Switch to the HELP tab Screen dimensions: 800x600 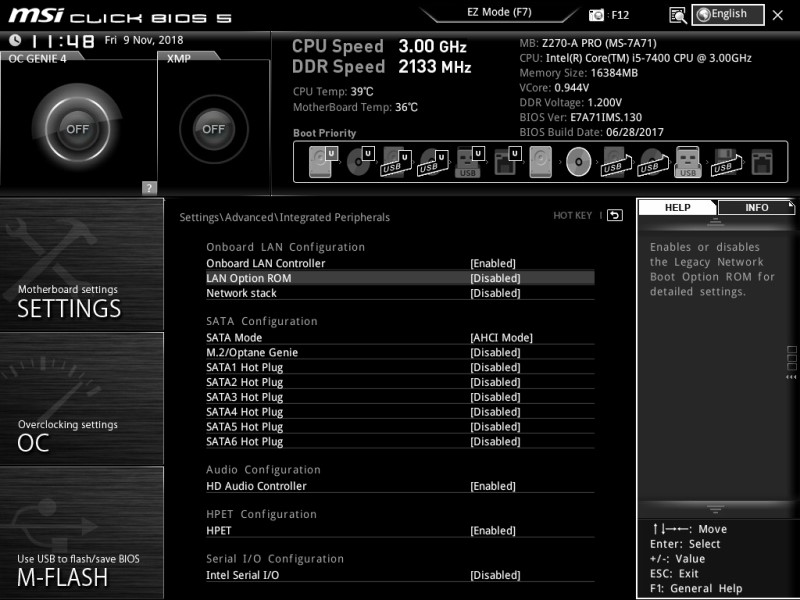(x=678, y=208)
